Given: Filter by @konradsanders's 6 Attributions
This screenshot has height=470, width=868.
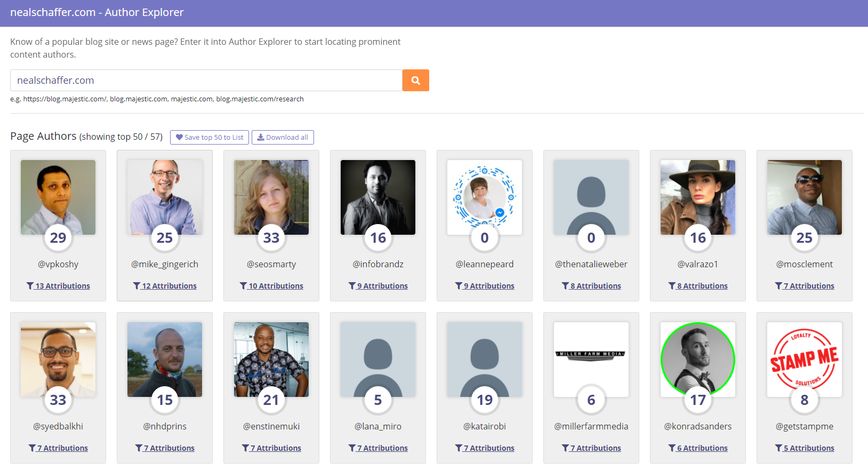Looking at the screenshot, I should pyautogui.click(x=698, y=448).
